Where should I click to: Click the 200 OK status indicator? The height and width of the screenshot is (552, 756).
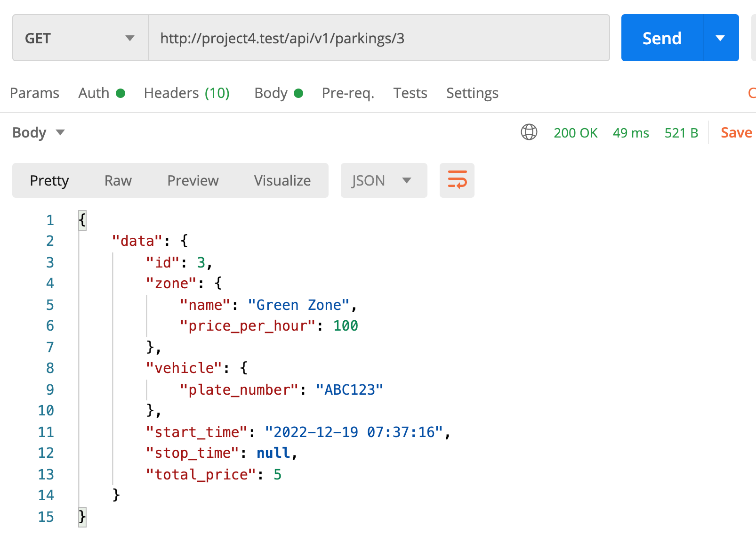click(576, 132)
